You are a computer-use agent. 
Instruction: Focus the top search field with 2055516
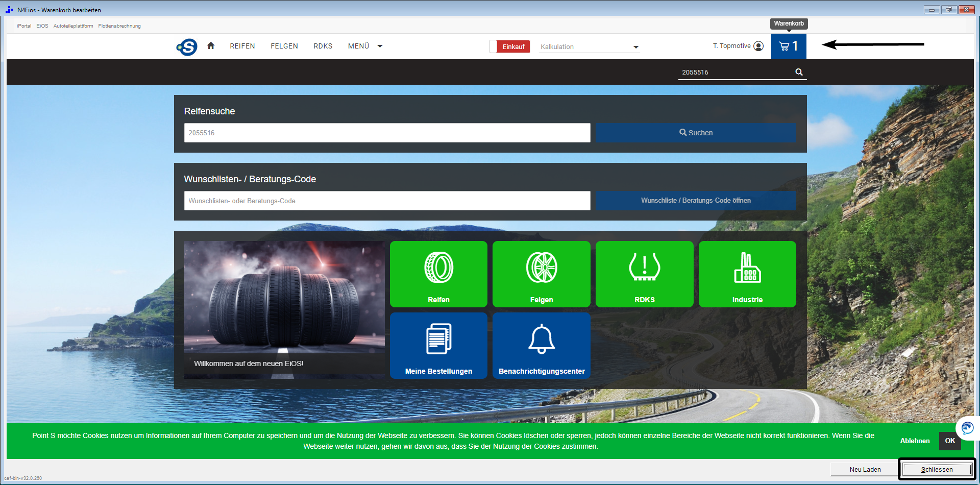735,72
